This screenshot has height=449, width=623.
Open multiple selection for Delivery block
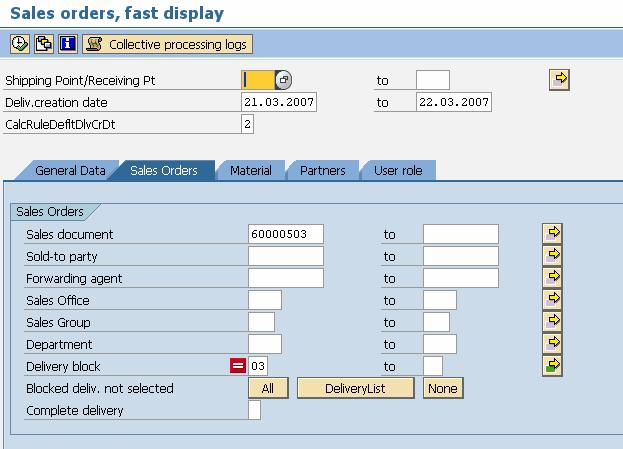[552, 365]
